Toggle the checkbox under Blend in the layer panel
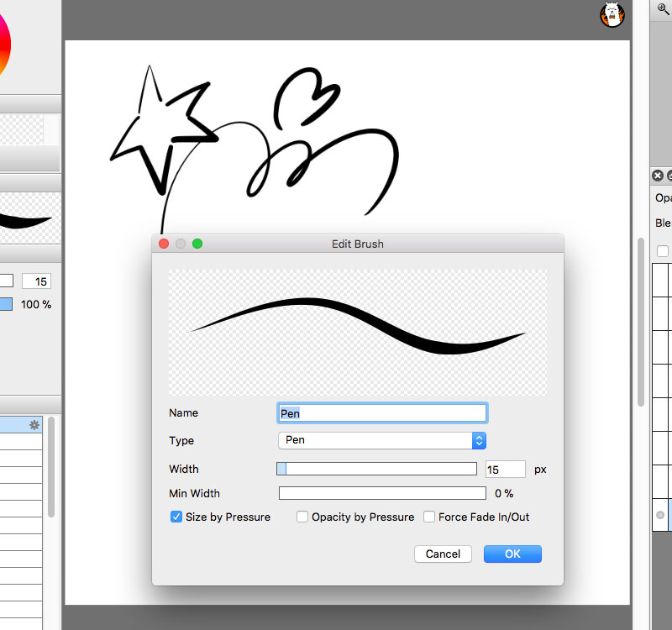This screenshot has width=672, height=630. click(663, 250)
